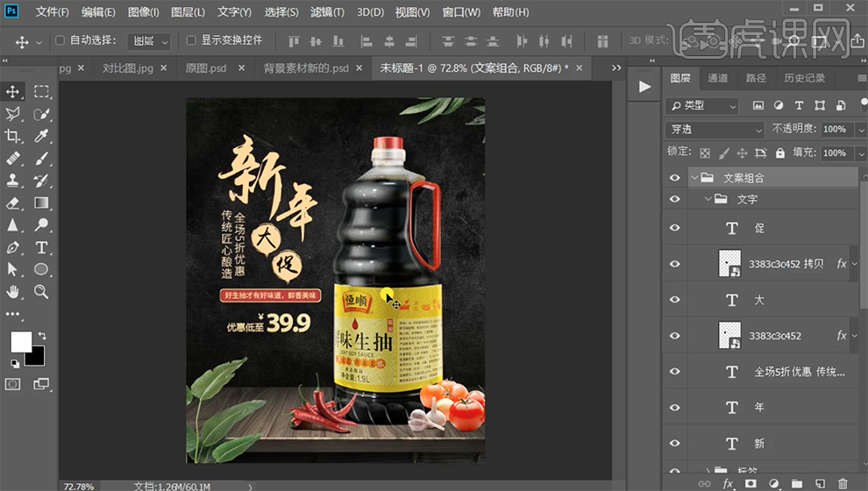Set the foreground color swatch
This screenshot has height=491, width=868.
point(20,342)
